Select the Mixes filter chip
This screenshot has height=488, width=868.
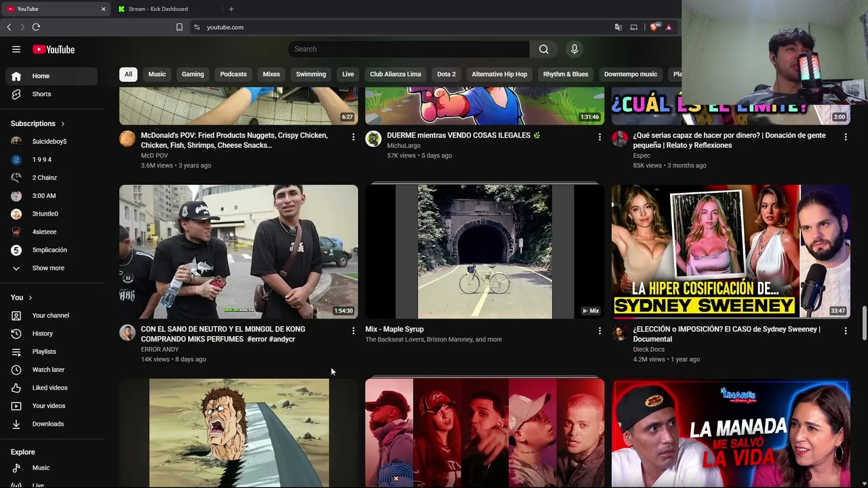click(271, 74)
